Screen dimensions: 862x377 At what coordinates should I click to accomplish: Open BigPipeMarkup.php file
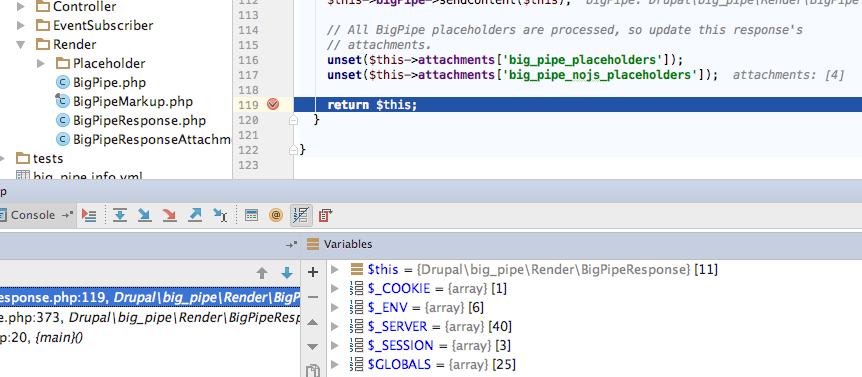[x=133, y=101]
